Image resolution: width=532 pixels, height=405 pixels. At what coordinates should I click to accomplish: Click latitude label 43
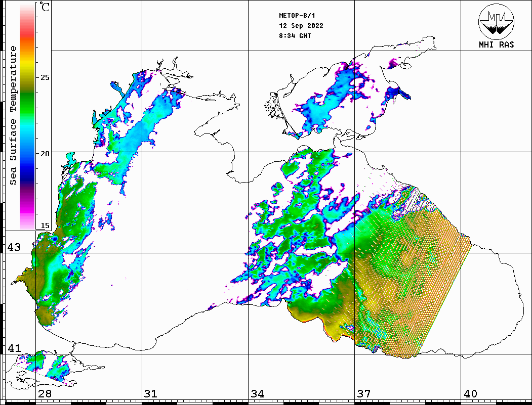point(14,247)
